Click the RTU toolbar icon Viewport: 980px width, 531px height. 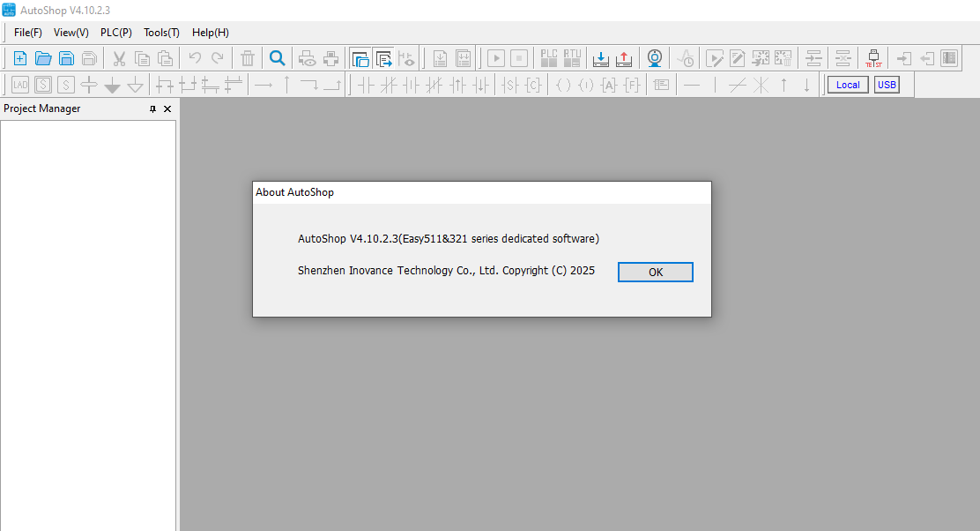[572, 59]
